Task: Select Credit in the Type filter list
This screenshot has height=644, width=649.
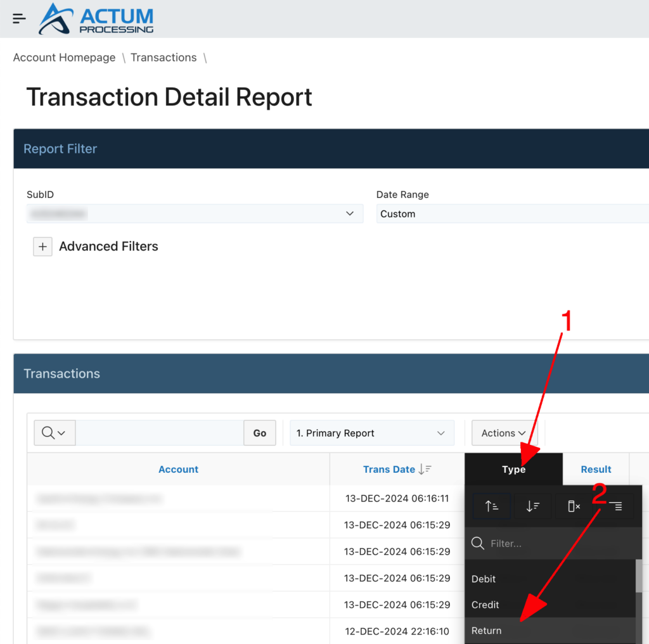Action: 485,605
